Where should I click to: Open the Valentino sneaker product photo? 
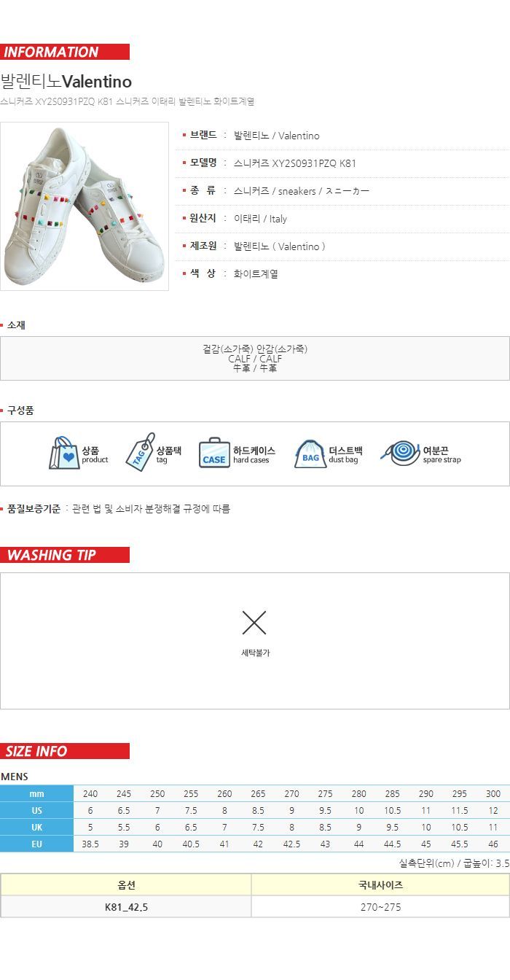pos(85,206)
